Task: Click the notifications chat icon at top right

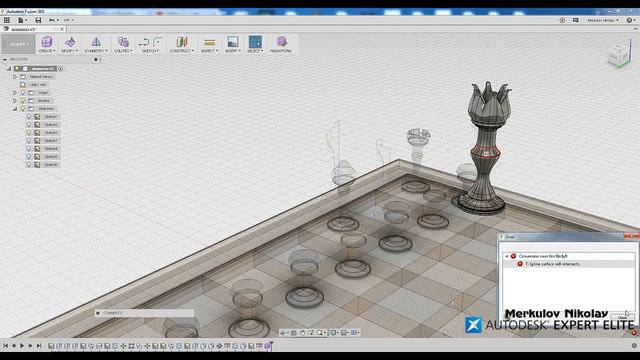Action: 576,20
